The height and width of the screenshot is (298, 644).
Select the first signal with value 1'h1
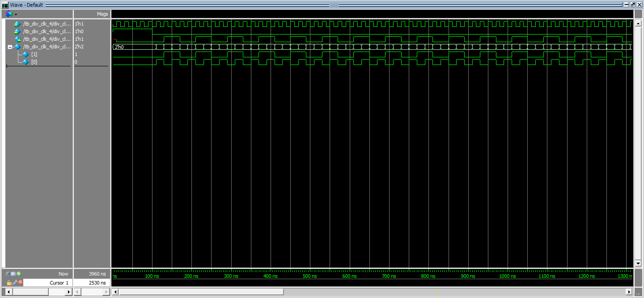click(47, 24)
